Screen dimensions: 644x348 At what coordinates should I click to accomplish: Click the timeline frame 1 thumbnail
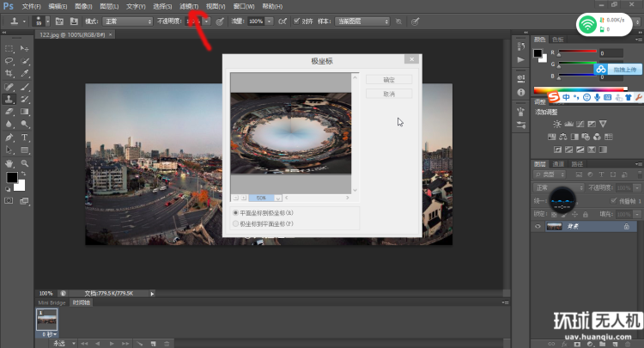tap(47, 320)
